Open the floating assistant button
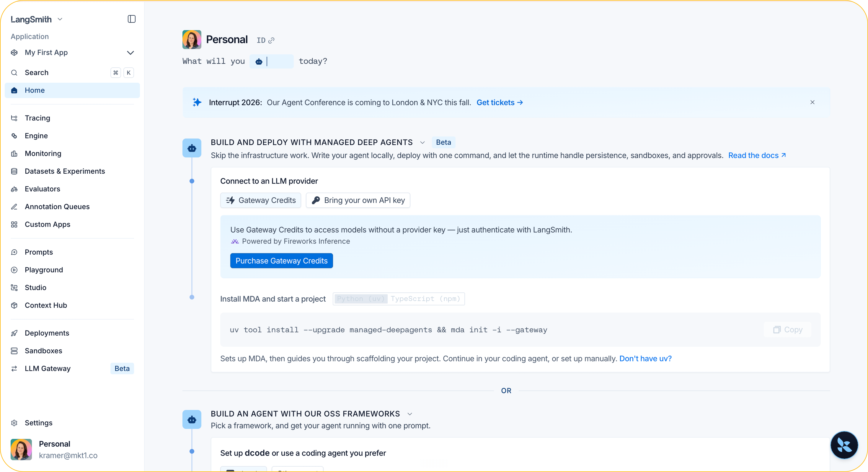 coord(844,445)
